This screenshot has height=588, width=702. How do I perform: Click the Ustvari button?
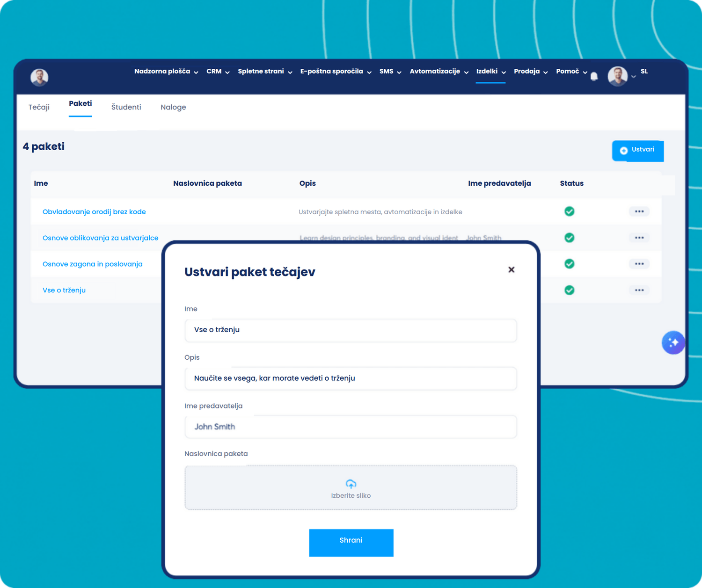pos(638,151)
